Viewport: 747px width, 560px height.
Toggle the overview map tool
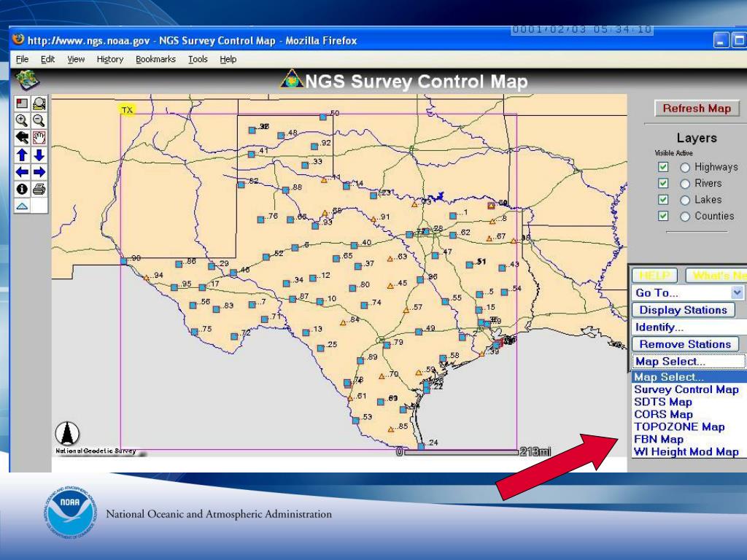coord(22,104)
